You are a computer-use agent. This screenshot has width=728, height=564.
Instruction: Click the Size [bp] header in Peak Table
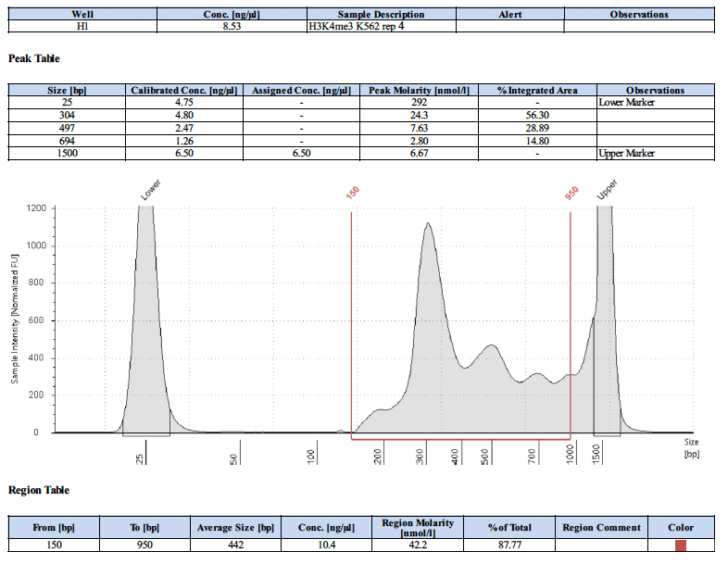(x=67, y=91)
